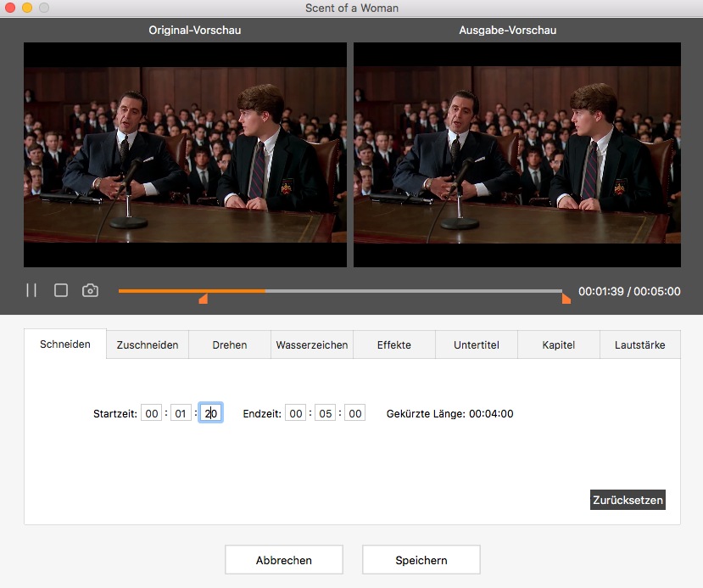Click the Ausgabe-Vorschau video preview

click(x=517, y=154)
